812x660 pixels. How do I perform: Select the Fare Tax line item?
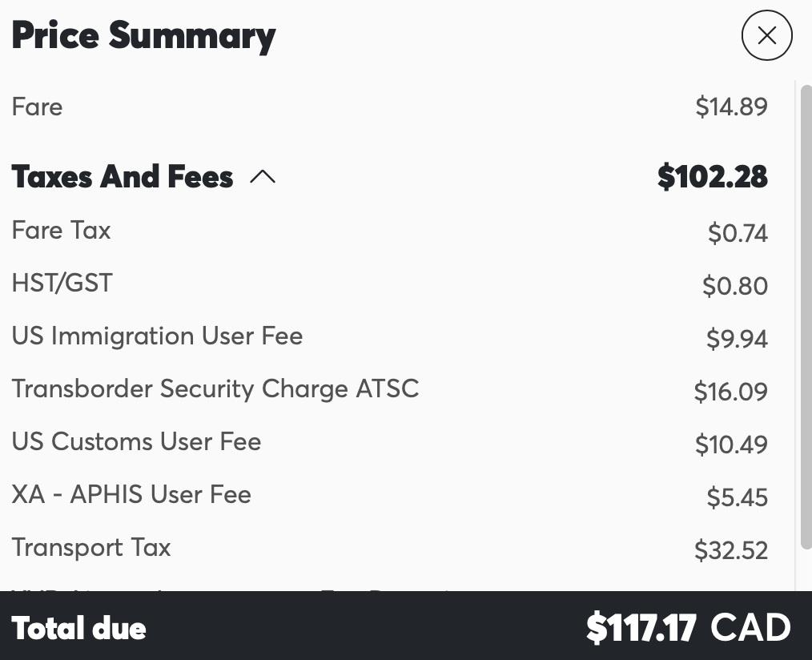point(61,231)
